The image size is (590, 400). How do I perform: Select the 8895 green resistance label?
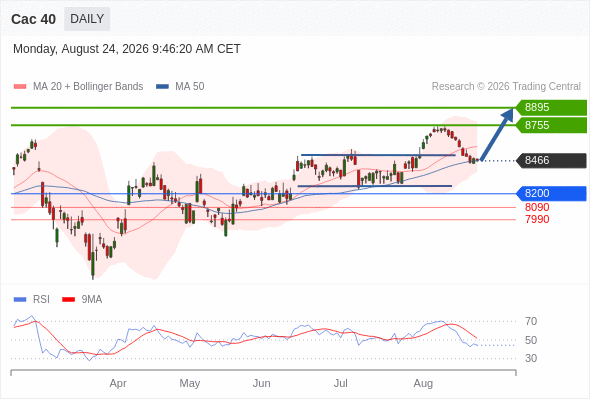pos(551,107)
